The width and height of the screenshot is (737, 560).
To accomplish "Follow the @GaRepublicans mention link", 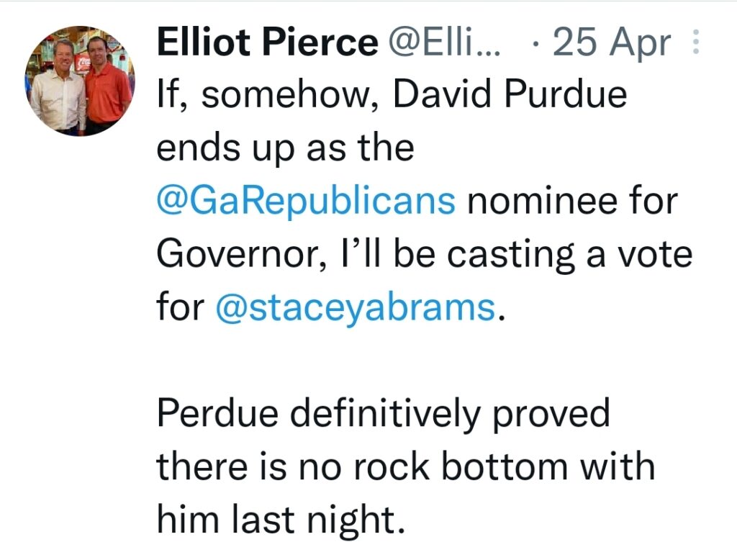I will click(306, 202).
